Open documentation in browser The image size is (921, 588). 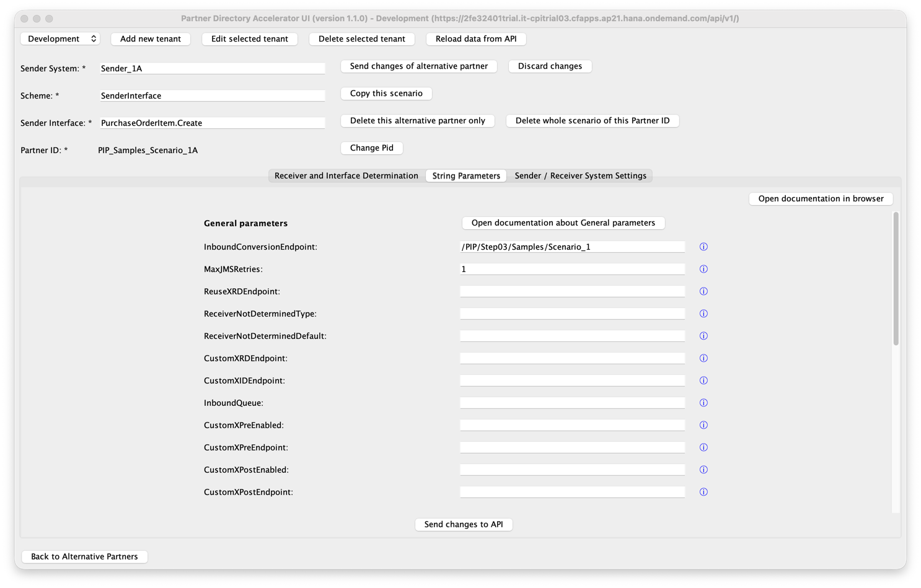click(821, 198)
